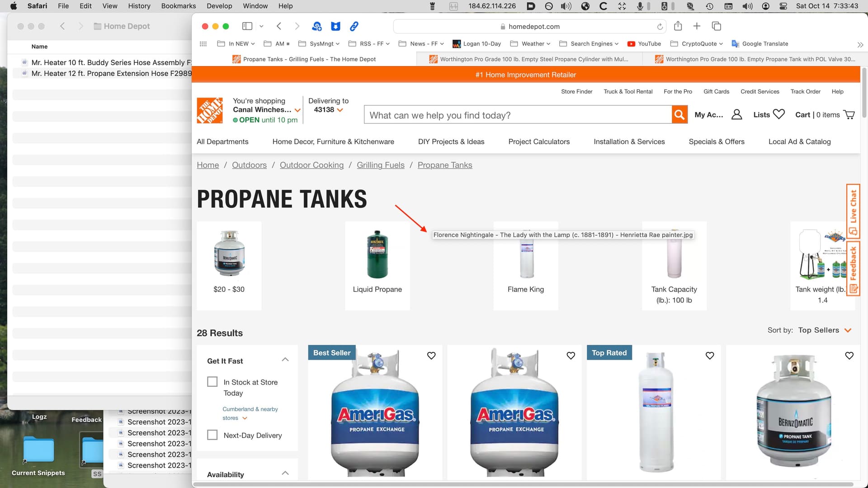This screenshot has width=868, height=488.
Task: Select the $20 - $30 category tile
Action: [229, 266]
